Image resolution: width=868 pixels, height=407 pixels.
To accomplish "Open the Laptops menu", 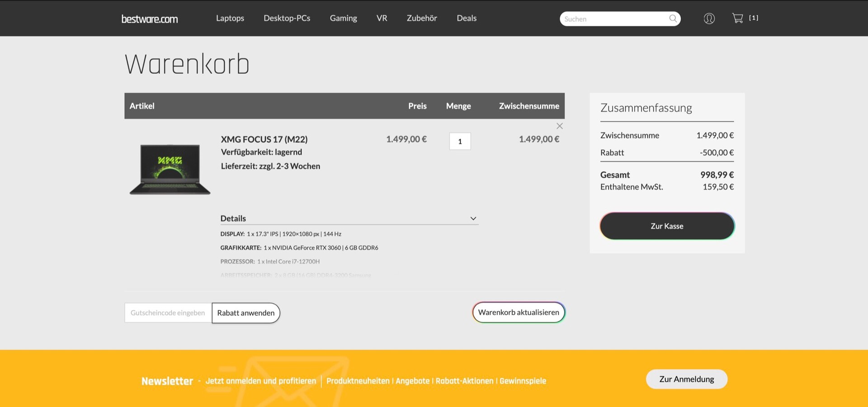I will (x=230, y=18).
